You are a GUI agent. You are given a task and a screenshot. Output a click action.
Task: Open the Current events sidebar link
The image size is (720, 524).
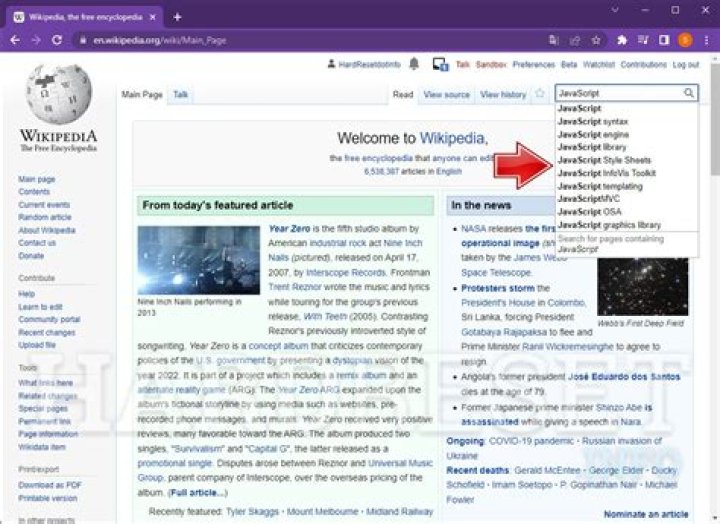tap(44, 204)
